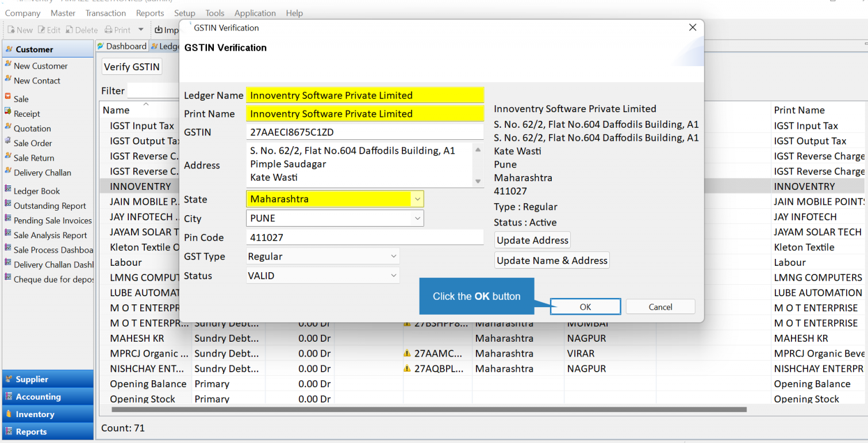Open Quotation from the sidebar
Screen dimensions: 868x443
32,128
